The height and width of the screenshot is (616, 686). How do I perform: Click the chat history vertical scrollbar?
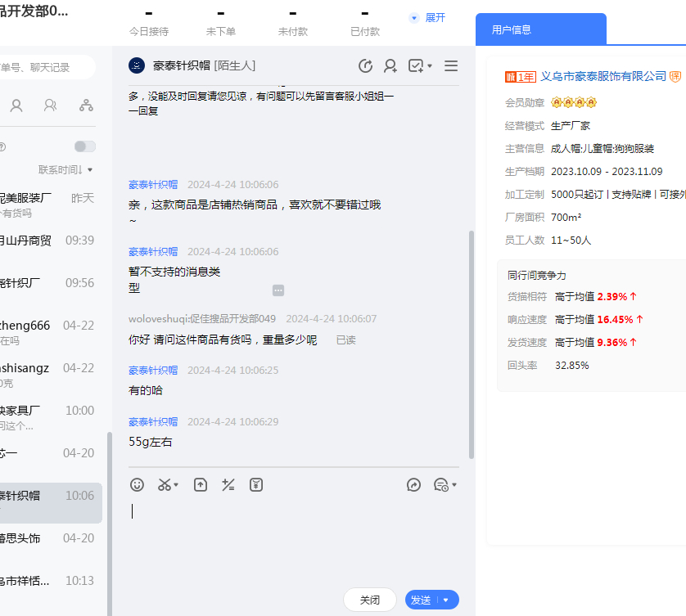(x=471, y=344)
